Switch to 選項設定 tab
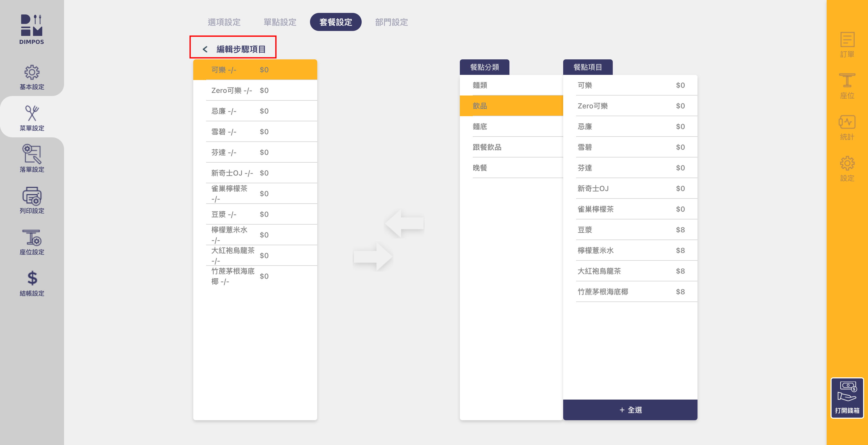The image size is (868, 445). coord(224,22)
